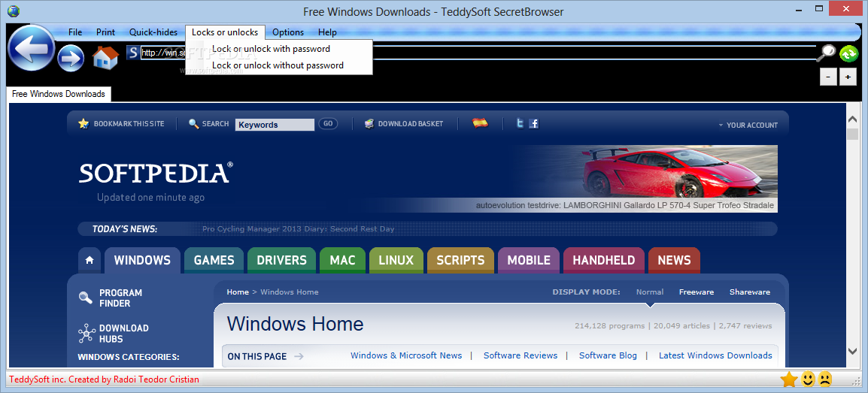Click the globe application icon in title bar

[14, 11]
